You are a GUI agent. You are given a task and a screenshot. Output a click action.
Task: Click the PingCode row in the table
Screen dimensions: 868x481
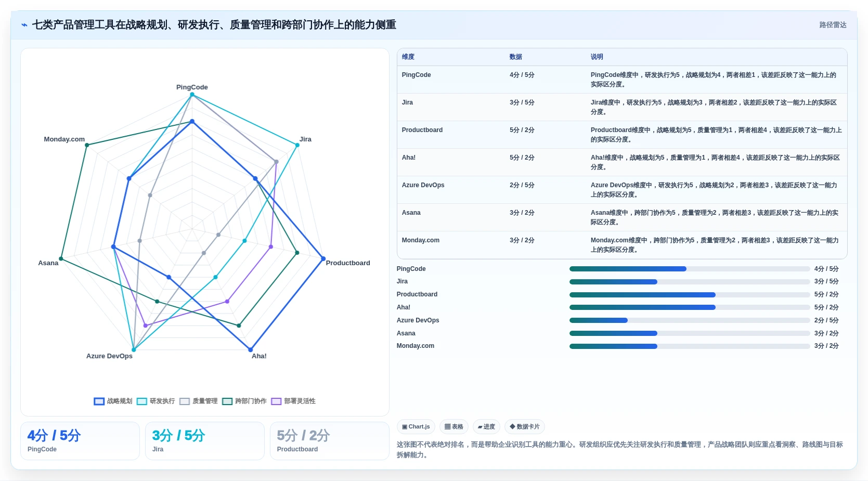(622, 80)
